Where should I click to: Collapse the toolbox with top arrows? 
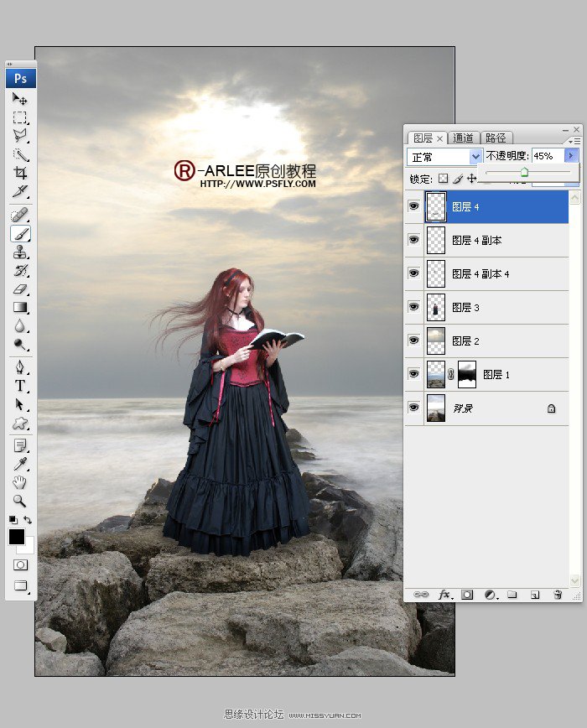pos(9,64)
